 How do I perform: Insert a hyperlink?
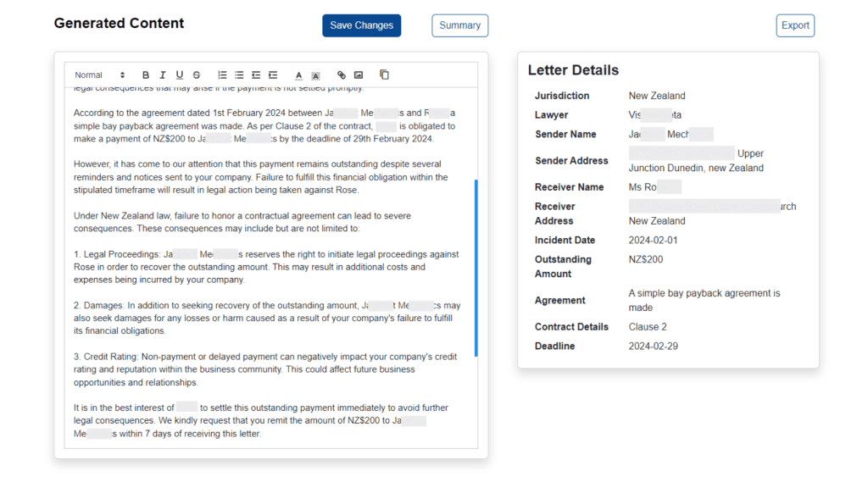(342, 75)
